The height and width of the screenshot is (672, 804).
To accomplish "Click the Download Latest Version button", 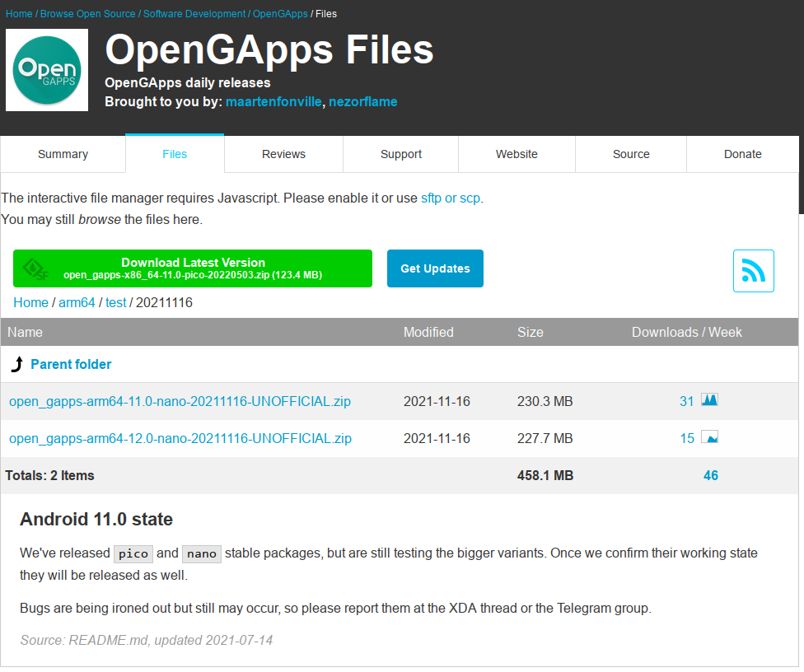I will click(193, 268).
